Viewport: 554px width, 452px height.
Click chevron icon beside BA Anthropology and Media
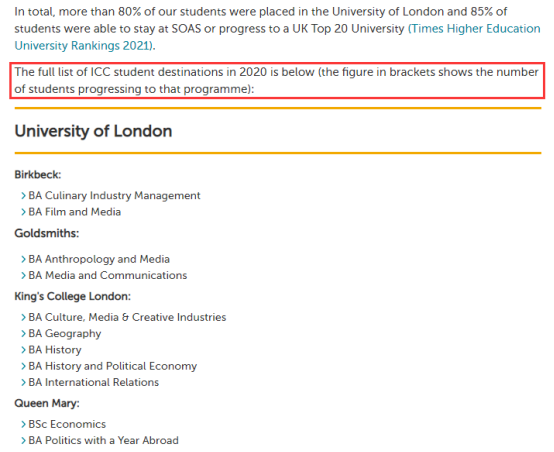(x=23, y=259)
